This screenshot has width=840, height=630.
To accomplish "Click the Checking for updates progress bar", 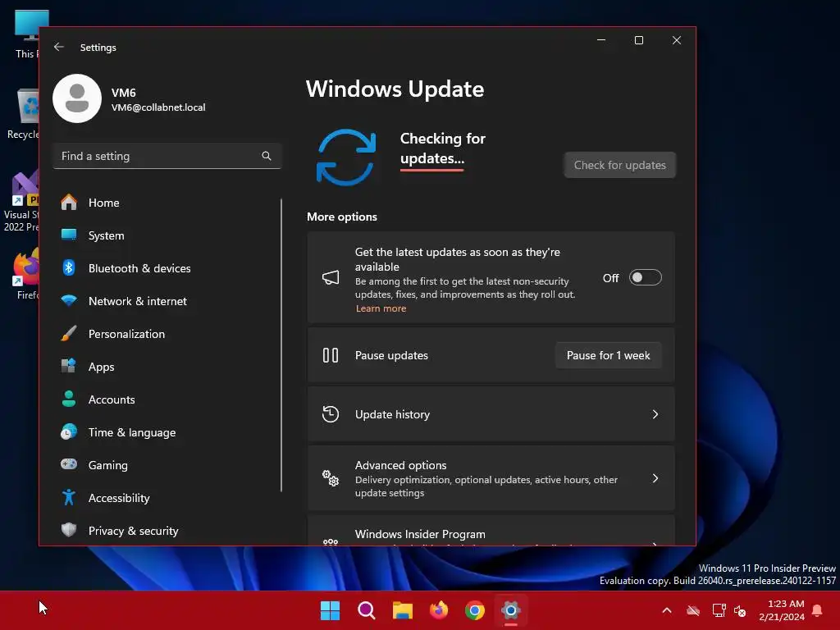I will [431, 170].
